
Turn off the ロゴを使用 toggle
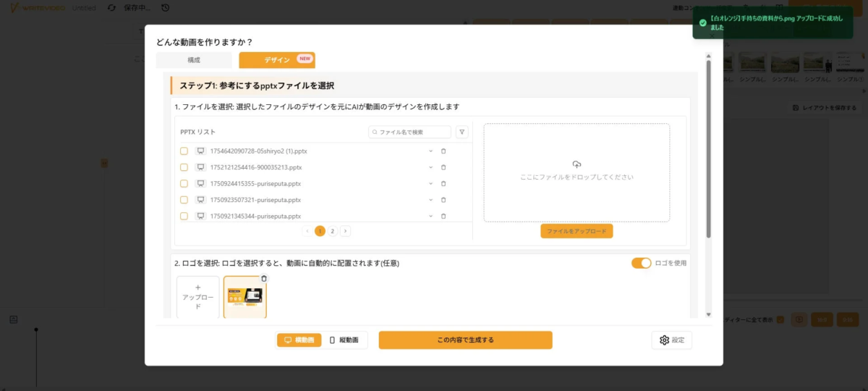pyautogui.click(x=641, y=263)
